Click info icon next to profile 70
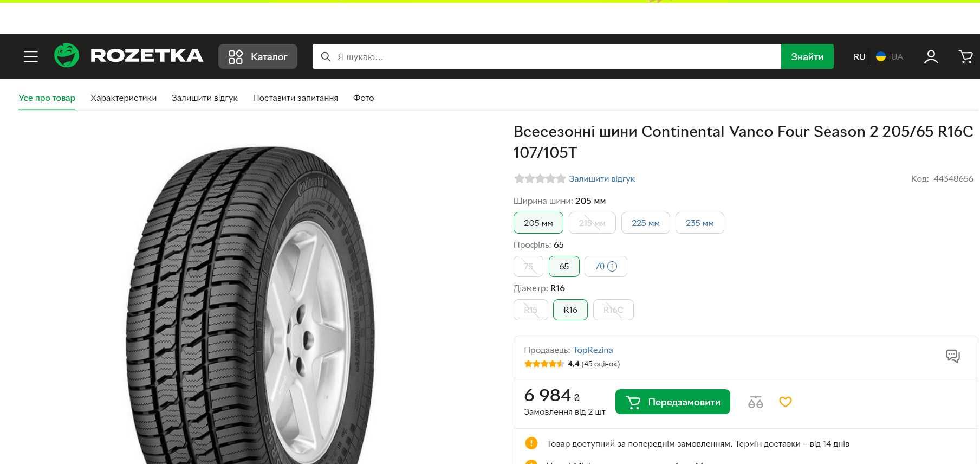 [612, 266]
